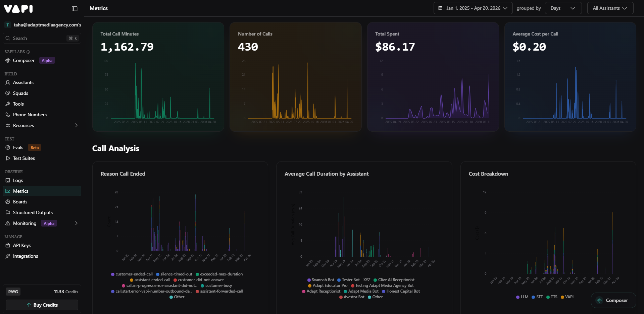
Task: Click the API Keys lock icon
Action: coord(8,245)
